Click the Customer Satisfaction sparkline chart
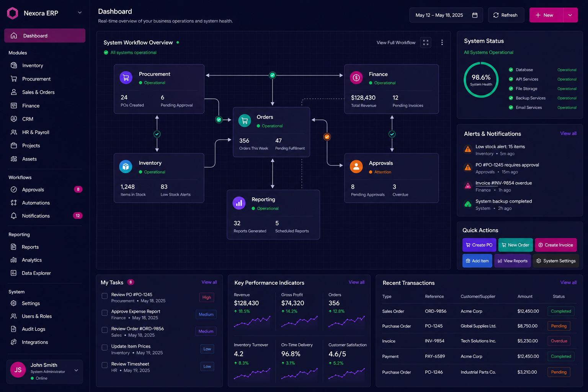The height and width of the screenshot is (392, 588). coord(347,373)
